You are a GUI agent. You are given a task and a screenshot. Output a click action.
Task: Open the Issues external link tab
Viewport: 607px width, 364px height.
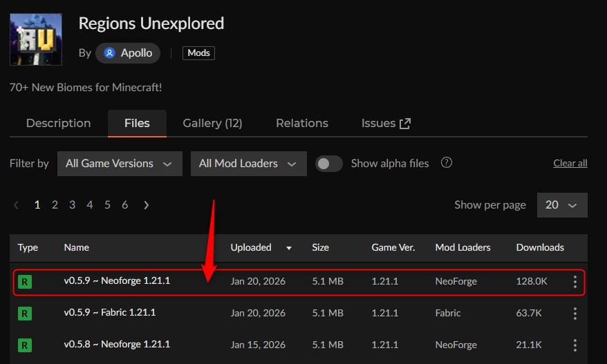pos(386,123)
